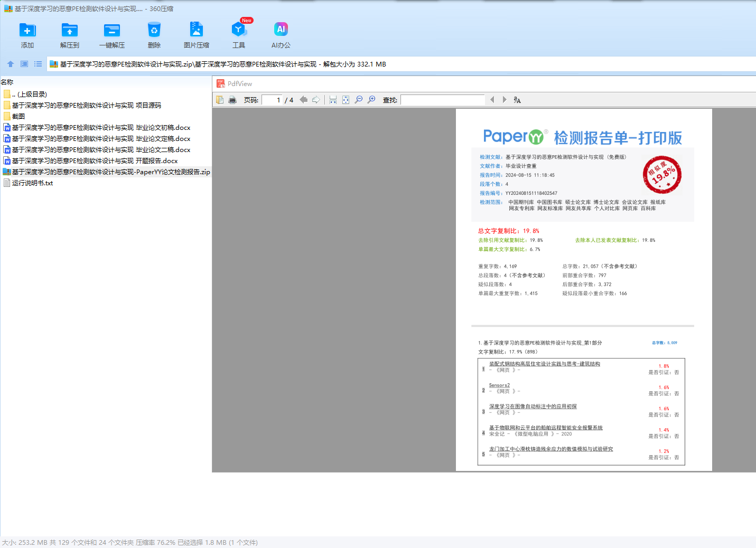Open the 上级目录 parent directory entry
The width and height of the screenshot is (756, 548).
click(25, 94)
